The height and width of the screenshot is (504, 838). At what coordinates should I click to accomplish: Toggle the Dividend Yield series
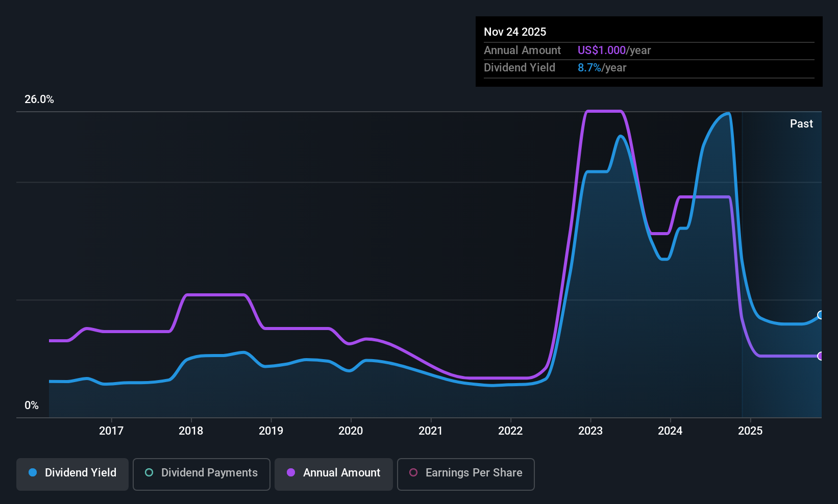click(x=72, y=474)
